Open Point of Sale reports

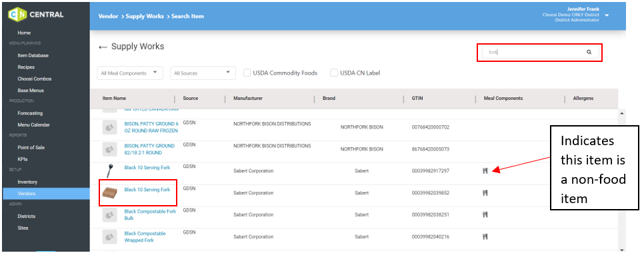(31, 147)
